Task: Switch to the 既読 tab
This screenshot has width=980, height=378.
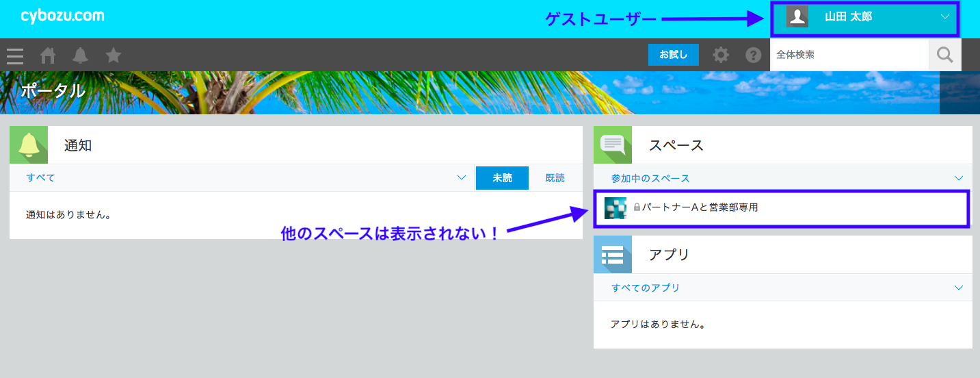Action: (555, 178)
